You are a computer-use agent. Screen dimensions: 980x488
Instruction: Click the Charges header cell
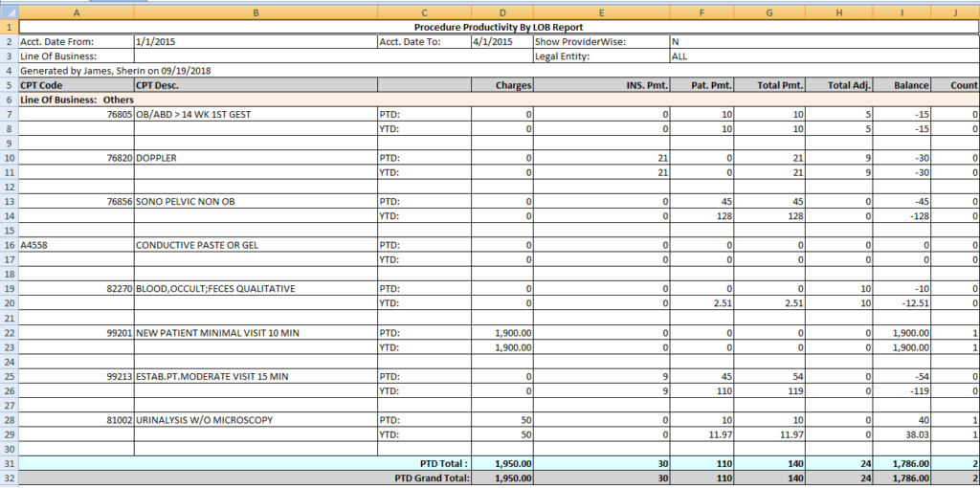[x=502, y=85]
